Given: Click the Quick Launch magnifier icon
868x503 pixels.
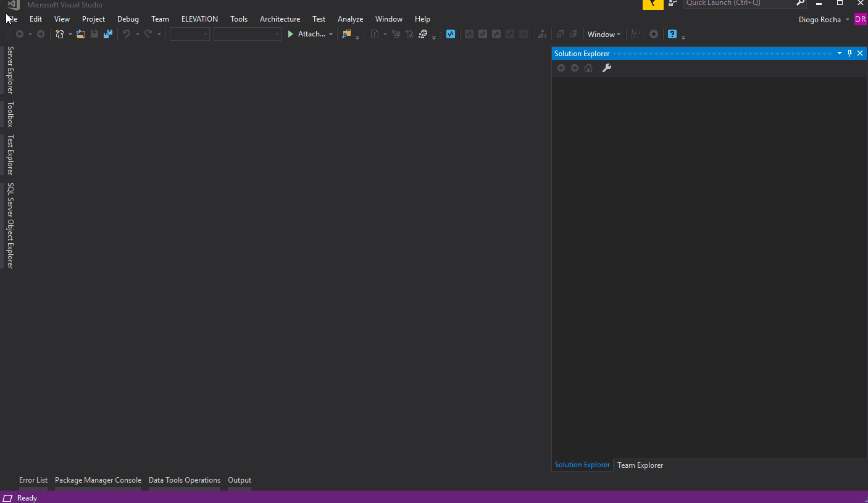Looking at the screenshot, I should [x=801, y=3].
